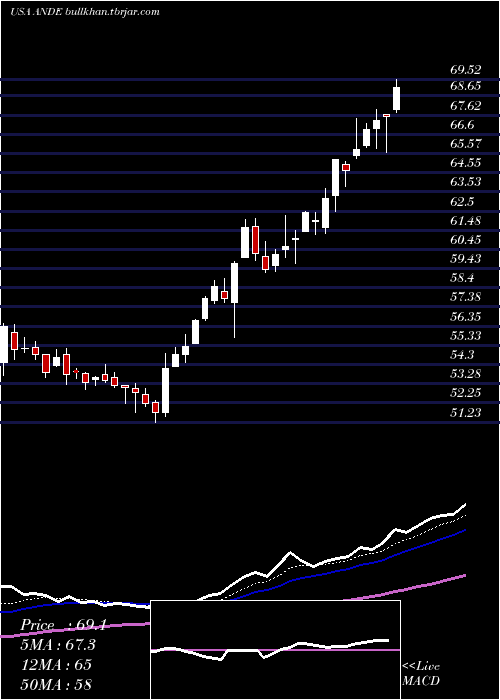Click the 50MA : 58 value
Image resolution: width=500 pixels, height=700 pixels.
point(56,684)
